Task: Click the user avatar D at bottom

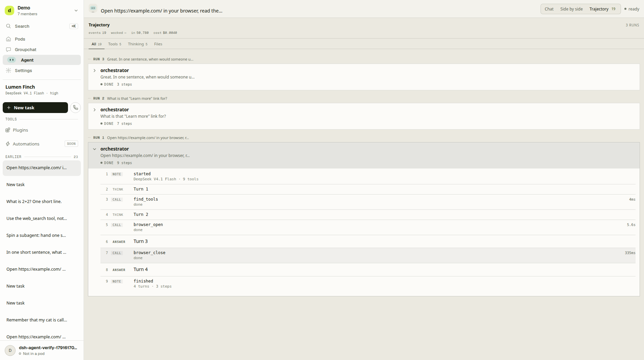Action: (x=10, y=351)
